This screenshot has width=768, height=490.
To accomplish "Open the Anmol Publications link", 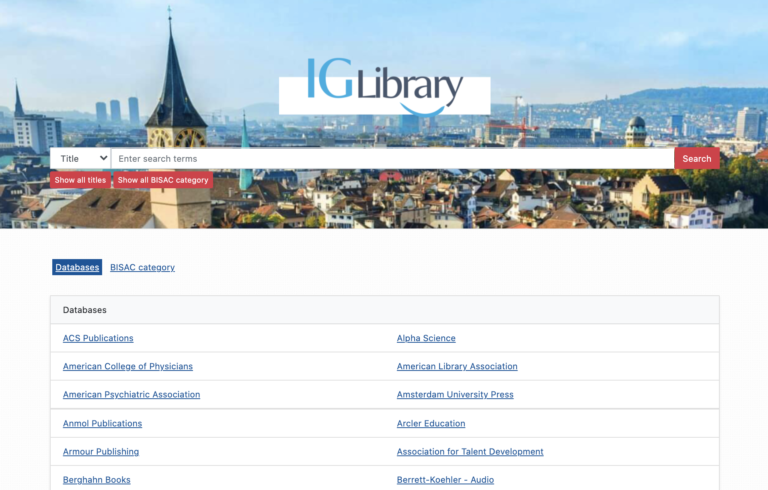I will (102, 423).
